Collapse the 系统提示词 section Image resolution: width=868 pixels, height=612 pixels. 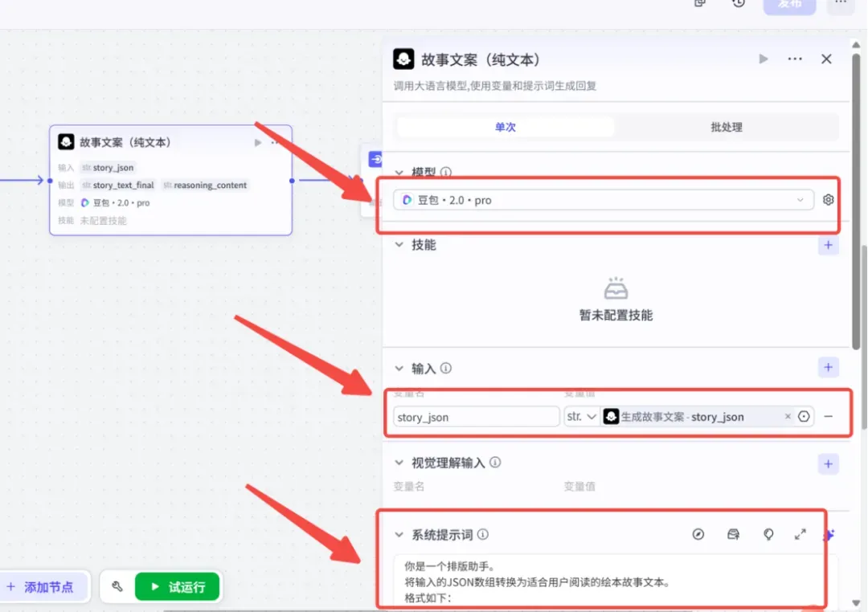[399, 535]
